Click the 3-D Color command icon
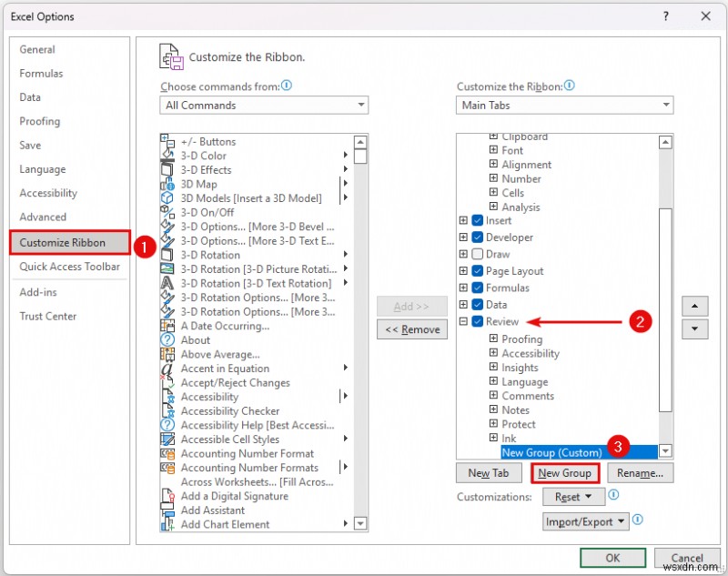 (x=167, y=156)
